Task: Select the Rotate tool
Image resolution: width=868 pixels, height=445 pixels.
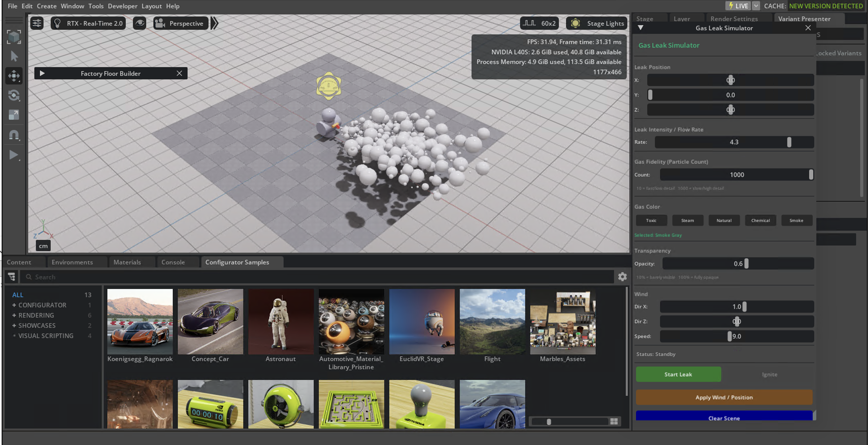Action: tap(14, 96)
